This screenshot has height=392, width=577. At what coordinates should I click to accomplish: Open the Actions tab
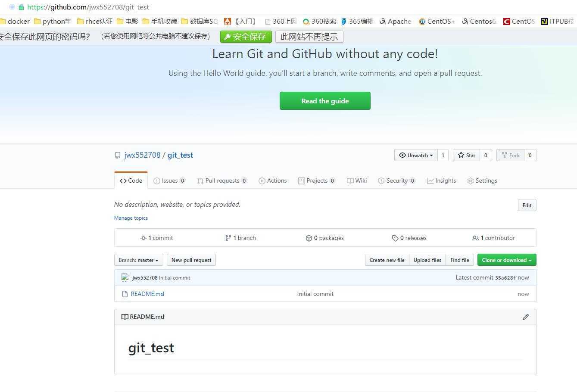pos(272,181)
